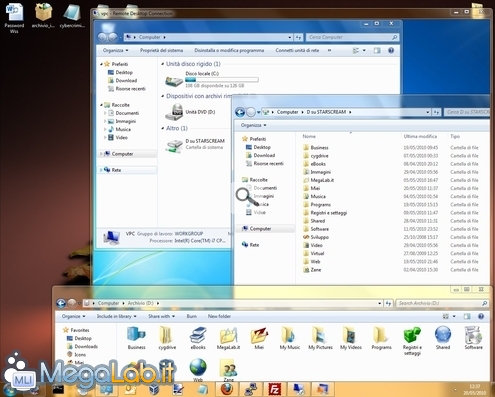The width and height of the screenshot is (495, 397).
Task: Open Organizza menu in D su STARSCREAM window
Action: click(254, 125)
